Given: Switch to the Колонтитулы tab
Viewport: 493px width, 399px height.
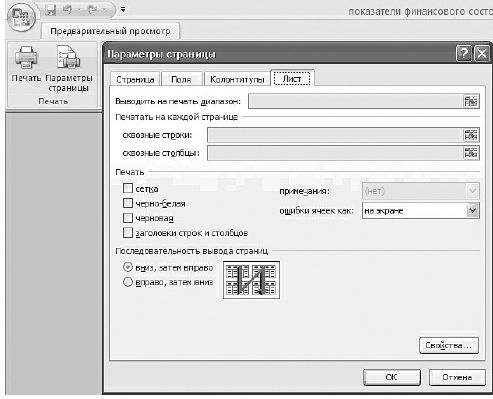Looking at the screenshot, I should 237,79.
